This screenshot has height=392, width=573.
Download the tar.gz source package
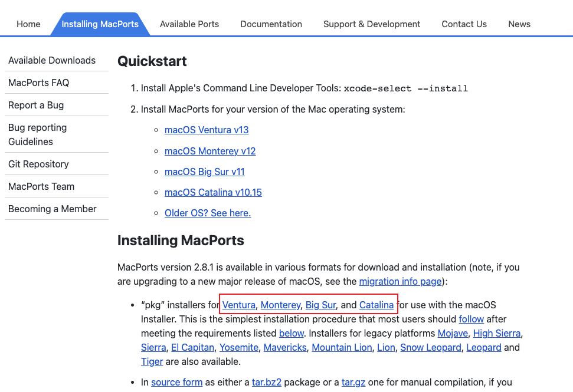coord(353,382)
